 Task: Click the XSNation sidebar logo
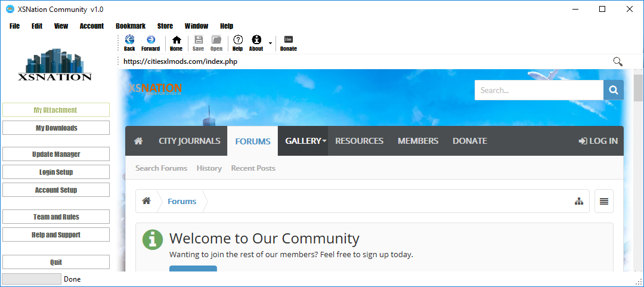55,65
